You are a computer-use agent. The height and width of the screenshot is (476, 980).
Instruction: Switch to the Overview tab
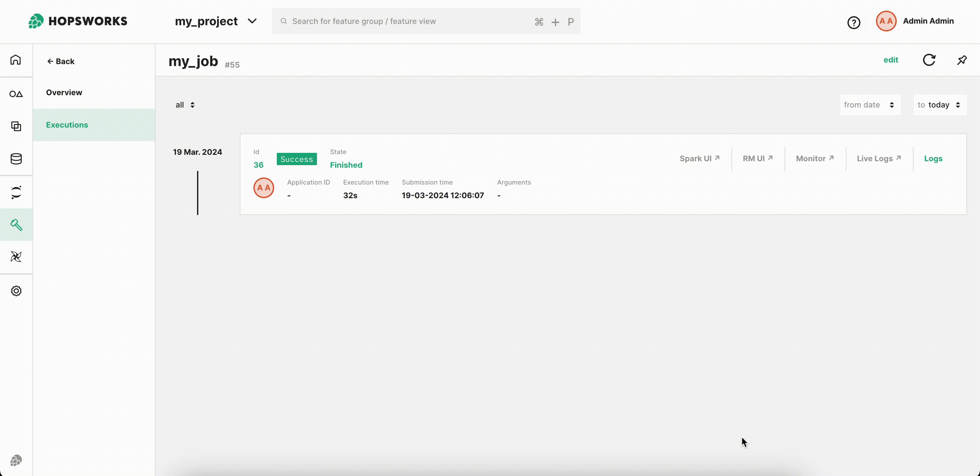(64, 92)
